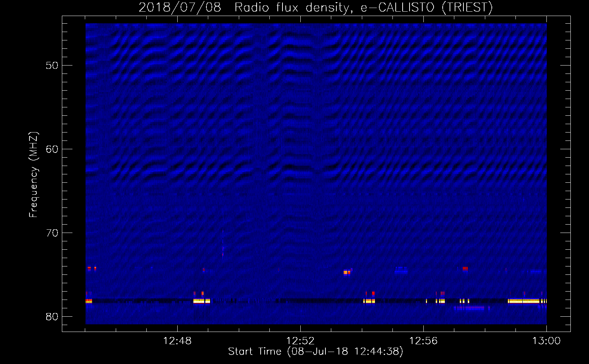
Task: Click the 13:00 time tick label
Action: click(x=546, y=341)
